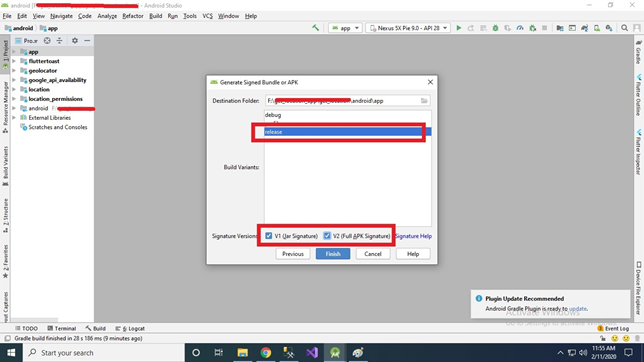Expand the fluttertoast module in the tree
This screenshot has height=362, width=644.
[x=14, y=61]
